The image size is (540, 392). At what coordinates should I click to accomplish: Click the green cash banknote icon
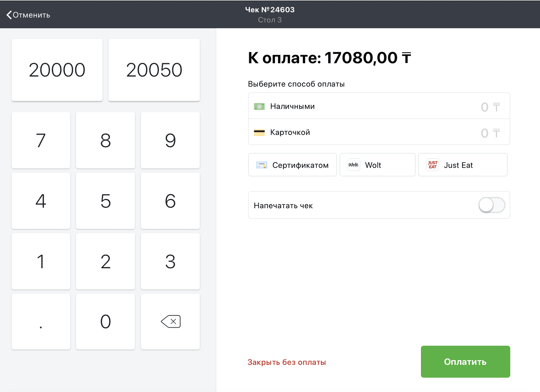259,107
